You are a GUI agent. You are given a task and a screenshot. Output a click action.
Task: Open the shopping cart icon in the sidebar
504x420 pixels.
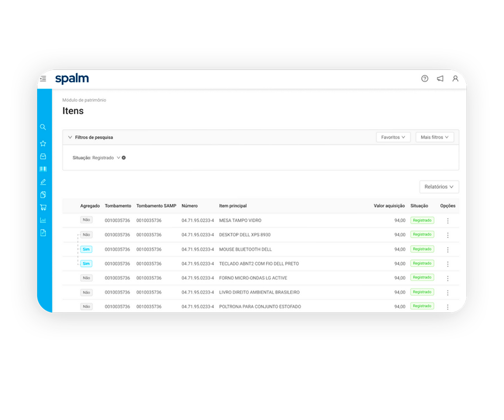43,207
